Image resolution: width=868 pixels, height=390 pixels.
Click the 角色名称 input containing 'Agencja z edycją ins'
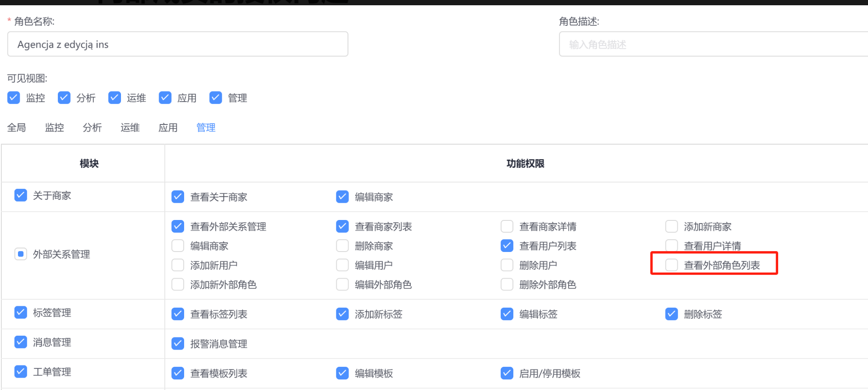[178, 44]
